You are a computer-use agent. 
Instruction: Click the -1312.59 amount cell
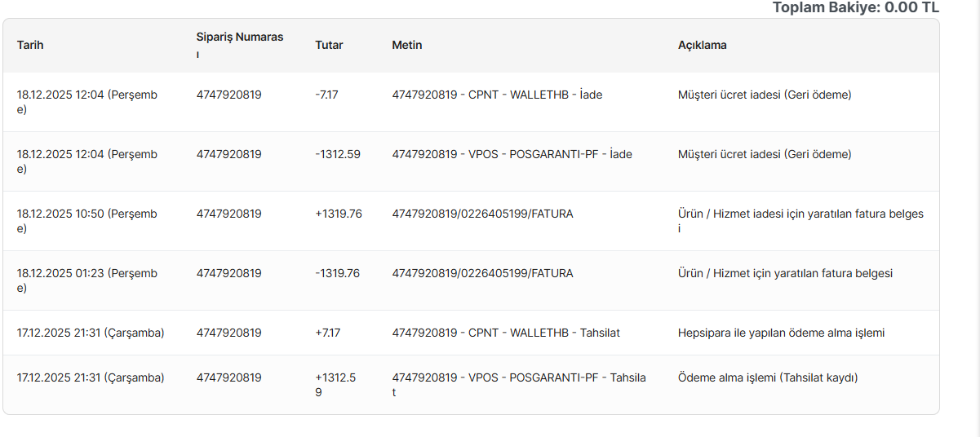click(338, 154)
